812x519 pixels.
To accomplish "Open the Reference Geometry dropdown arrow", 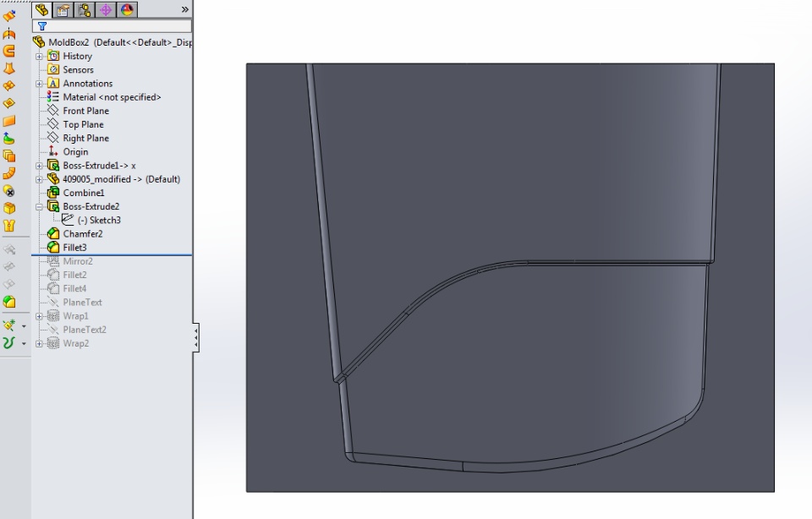I will point(24,326).
